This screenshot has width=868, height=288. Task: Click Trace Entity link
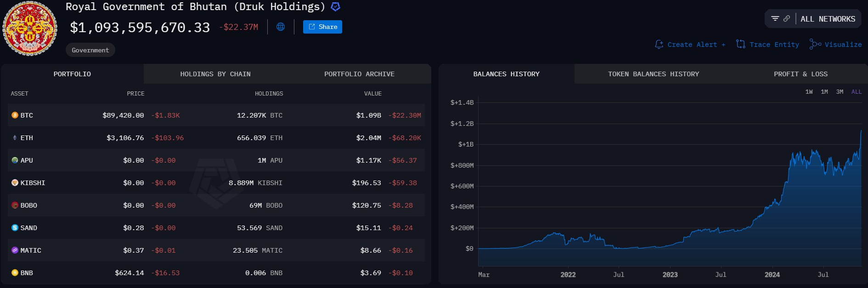(x=774, y=45)
